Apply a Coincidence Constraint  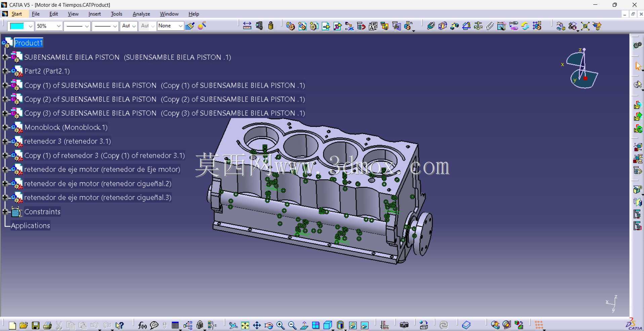(x=431, y=26)
